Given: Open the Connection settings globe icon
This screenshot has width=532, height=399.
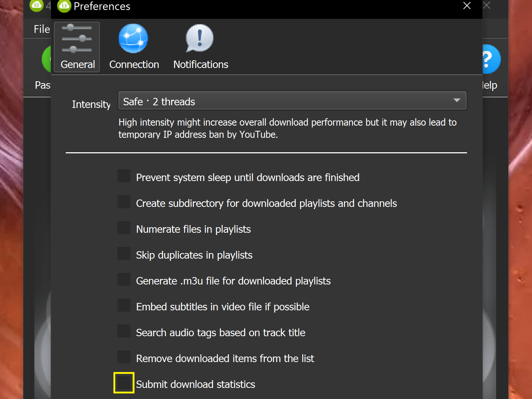Looking at the screenshot, I should pyautogui.click(x=133, y=39).
